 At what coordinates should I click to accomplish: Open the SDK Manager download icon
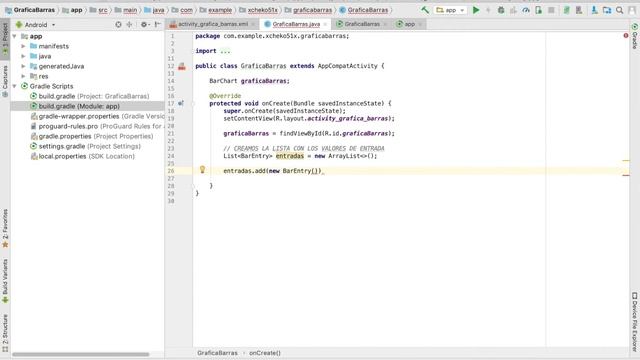tap(594, 10)
